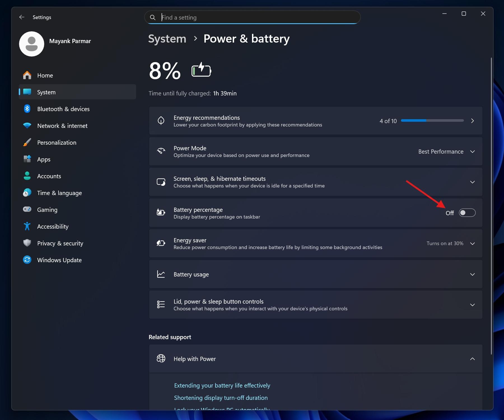Enable battery percentage display on taskbar
Screen dimensions: 504x420
click(467, 213)
